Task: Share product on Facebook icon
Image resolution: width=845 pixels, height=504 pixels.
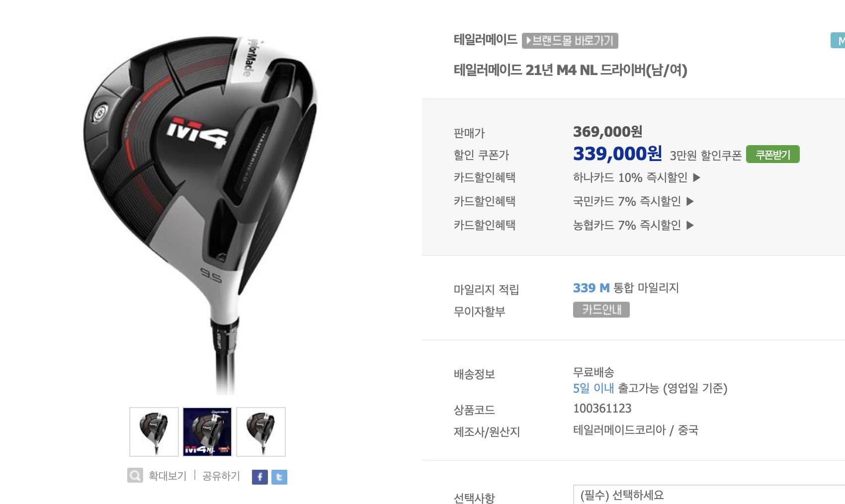Action: tap(260, 477)
